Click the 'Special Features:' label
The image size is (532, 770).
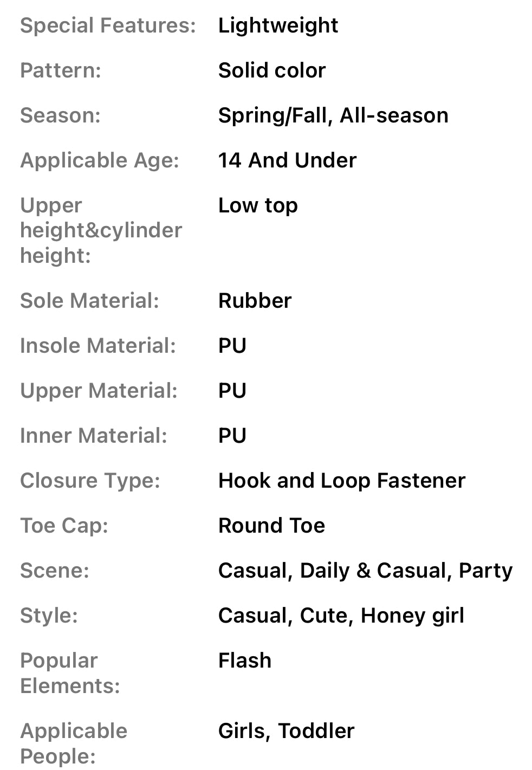click(108, 25)
